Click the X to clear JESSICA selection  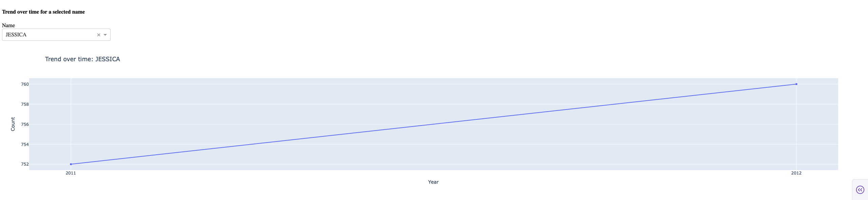[99, 35]
